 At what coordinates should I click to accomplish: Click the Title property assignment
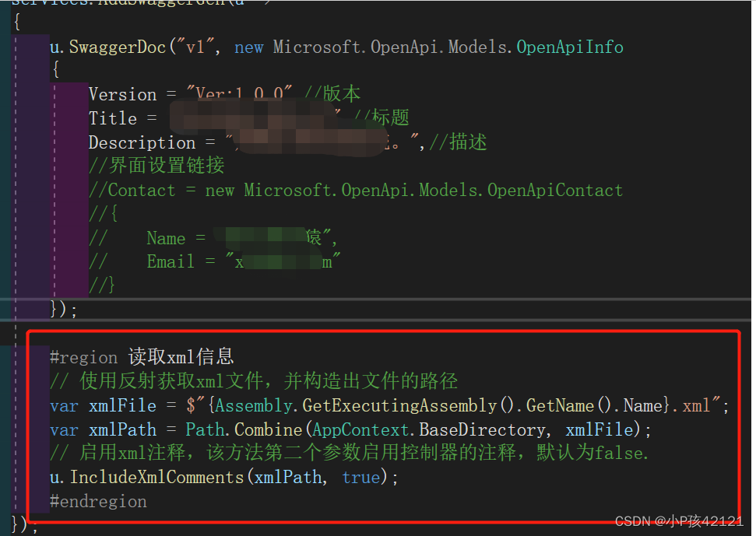[x=114, y=117]
